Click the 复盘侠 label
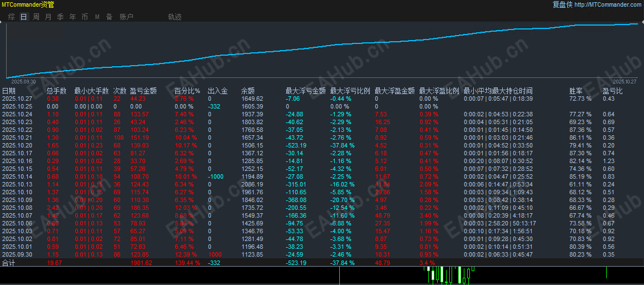 pyautogui.click(x=562, y=4)
